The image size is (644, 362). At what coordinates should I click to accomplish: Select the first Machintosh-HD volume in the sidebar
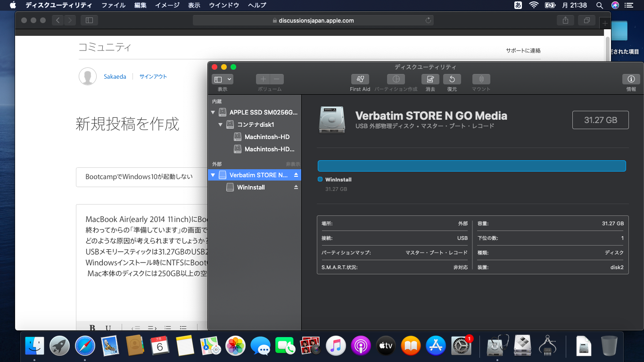coord(267,137)
